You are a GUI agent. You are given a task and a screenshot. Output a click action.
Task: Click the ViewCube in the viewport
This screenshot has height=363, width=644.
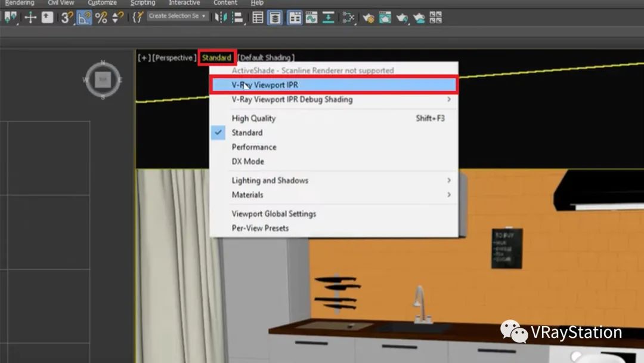(x=103, y=79)
